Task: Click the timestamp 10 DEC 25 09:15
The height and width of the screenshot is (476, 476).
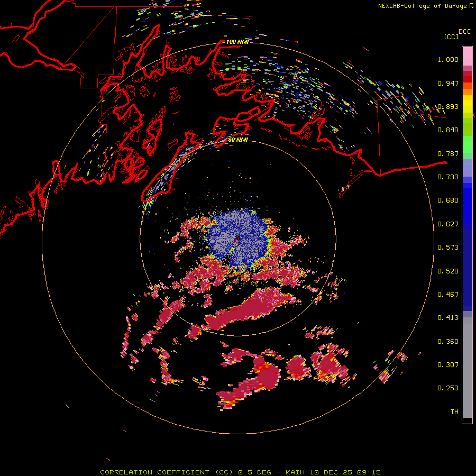Action: [x=345, y=472]
